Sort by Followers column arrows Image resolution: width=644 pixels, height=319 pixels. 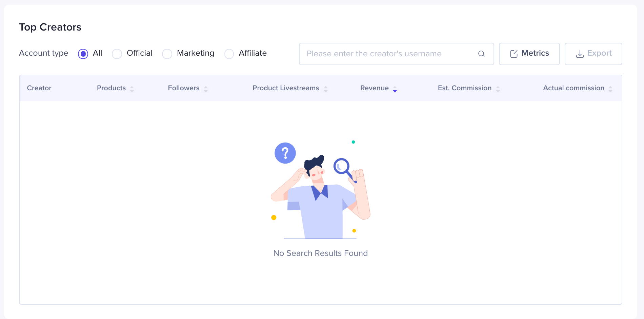tap(206, 89)
